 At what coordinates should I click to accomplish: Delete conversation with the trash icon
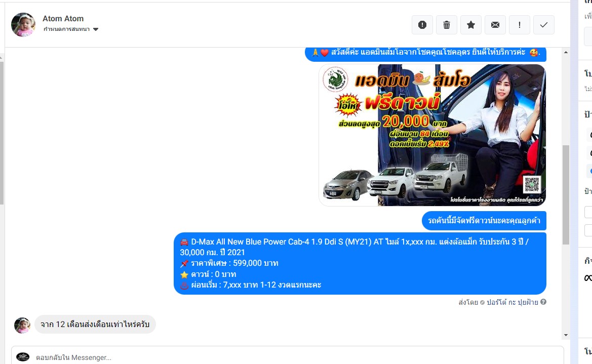pos(447,25)
